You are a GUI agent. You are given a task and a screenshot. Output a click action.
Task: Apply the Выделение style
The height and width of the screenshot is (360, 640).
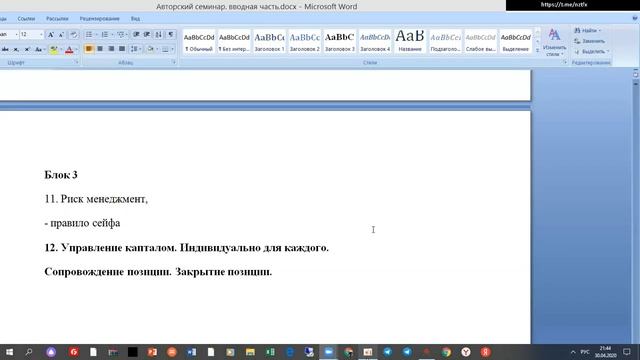tap(516, 42)
